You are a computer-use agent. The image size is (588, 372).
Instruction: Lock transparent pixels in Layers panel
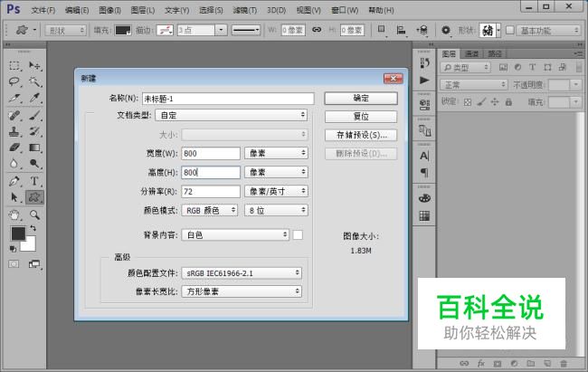click(468, 101)
